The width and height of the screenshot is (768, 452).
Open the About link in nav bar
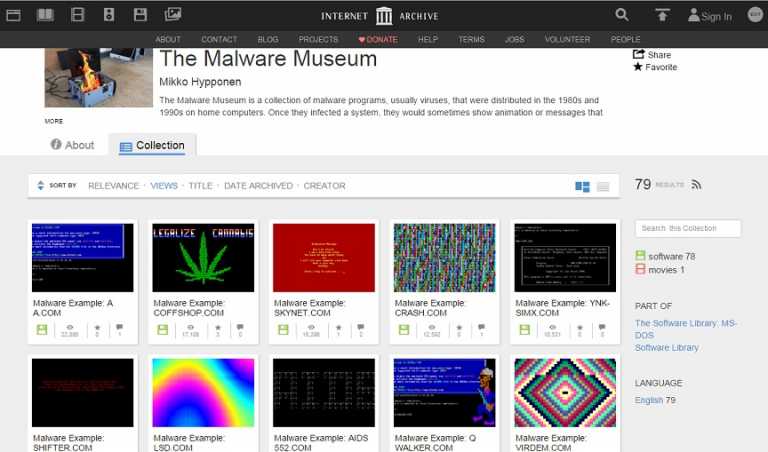coord(168,39)
